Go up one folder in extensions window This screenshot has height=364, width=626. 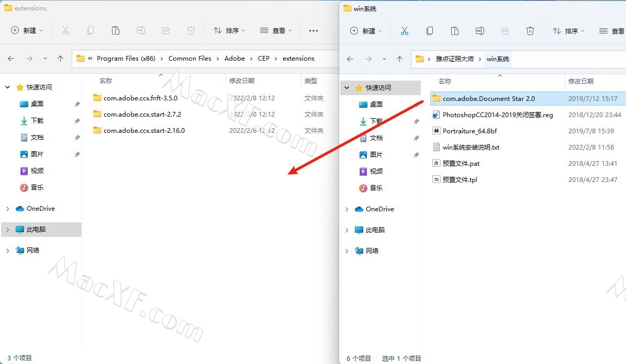tap(60, 58)
